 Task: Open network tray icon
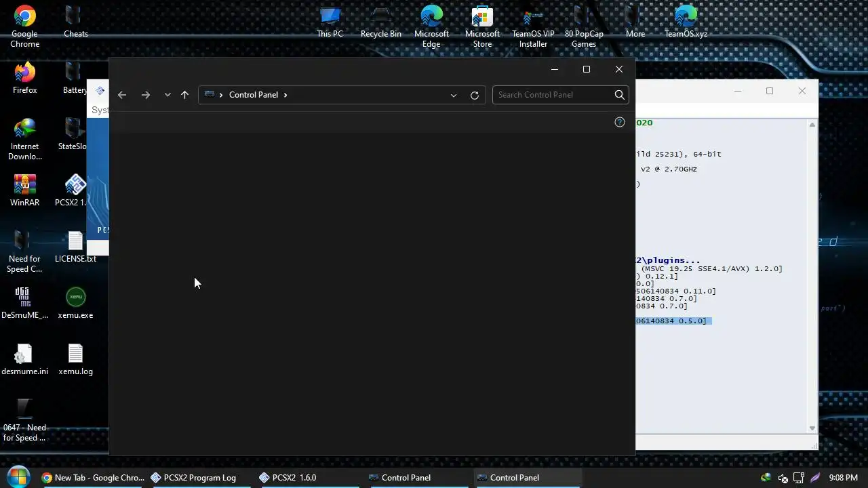799,478
